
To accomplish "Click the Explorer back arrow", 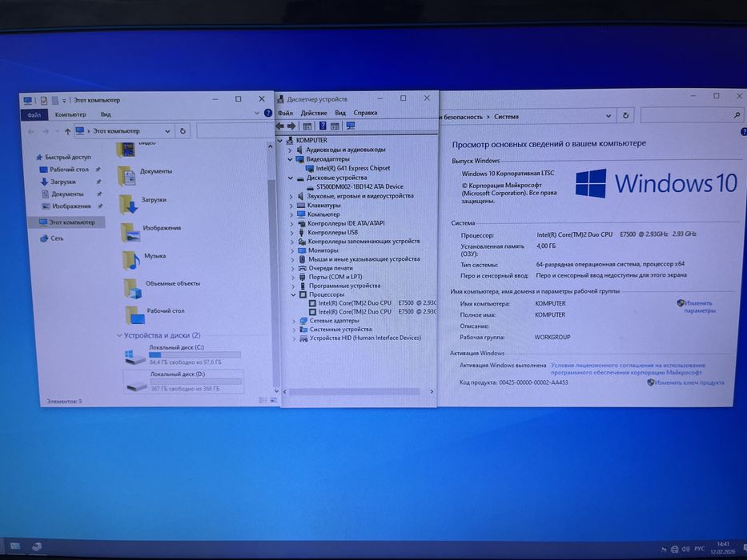I will (31, 131).
